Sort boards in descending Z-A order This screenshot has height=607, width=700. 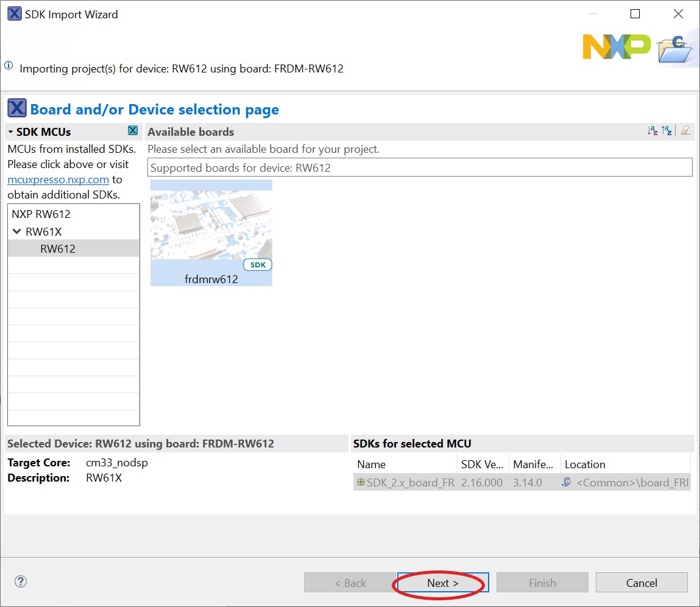tap(667, 131)
